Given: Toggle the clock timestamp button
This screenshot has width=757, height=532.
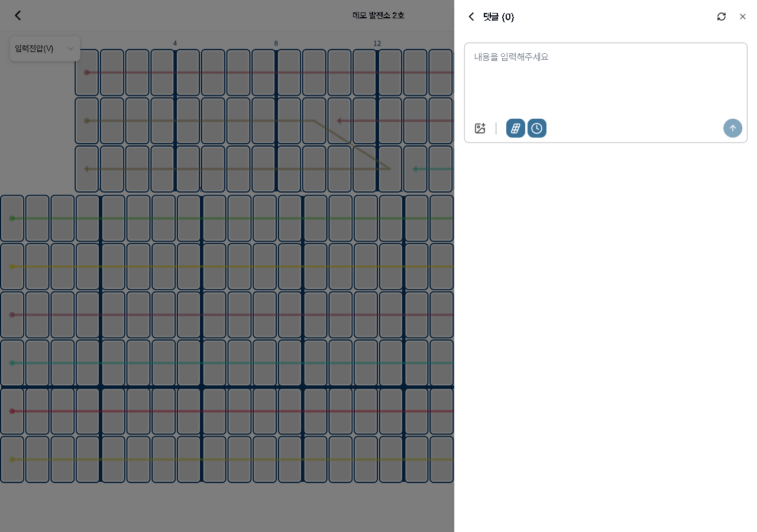Looking at the screenshot, I should tap(537, 128).
